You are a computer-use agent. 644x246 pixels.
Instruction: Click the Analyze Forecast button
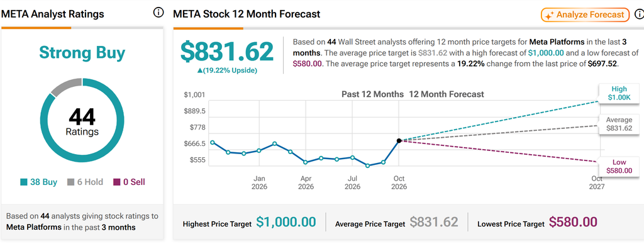(x=585, y=15)
